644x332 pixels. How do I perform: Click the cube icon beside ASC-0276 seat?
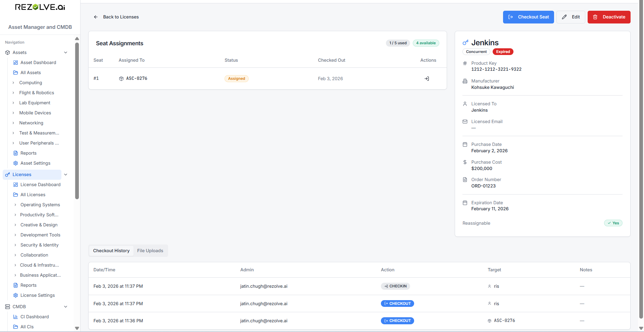121,78
